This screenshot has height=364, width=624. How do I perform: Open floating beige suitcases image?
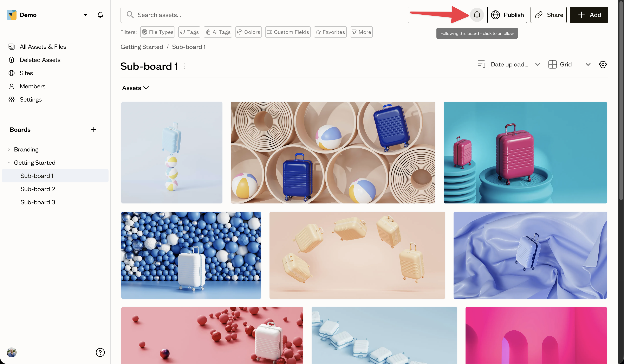(x=357, y=255)
